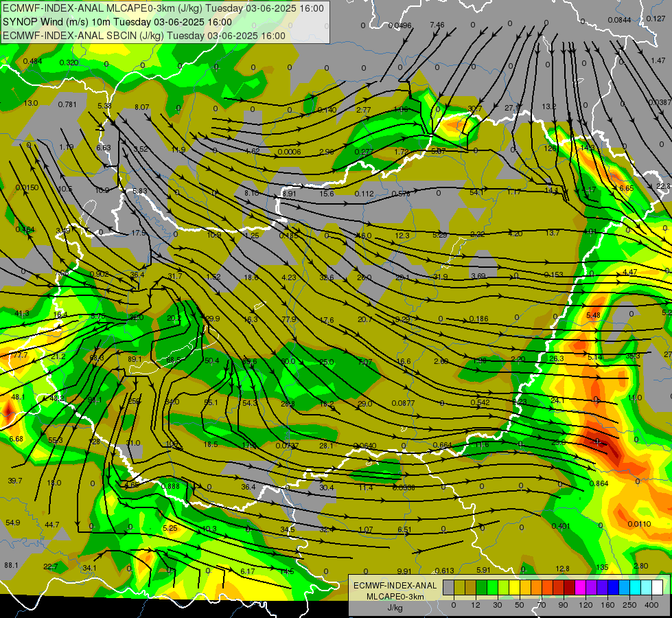Screen dimensions: 672x618
Task: Click the map value 0.320
Action: [69, 62]
